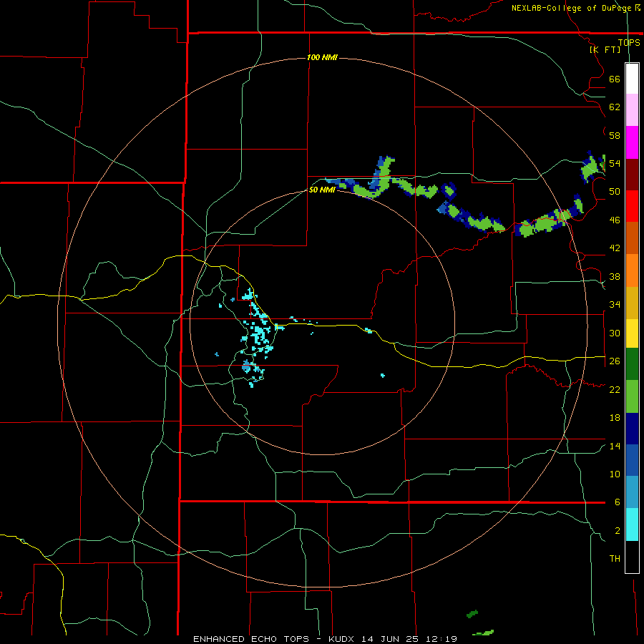Select the dark red legend swatch
The image size is (644, 644).
(x=632, y=174)
